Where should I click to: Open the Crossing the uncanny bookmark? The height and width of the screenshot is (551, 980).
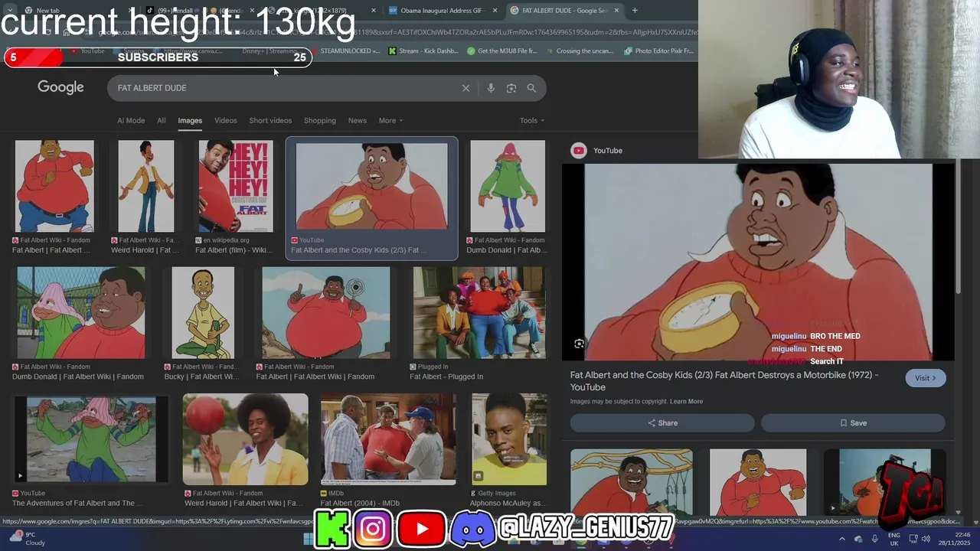click(x=580, y=51)
